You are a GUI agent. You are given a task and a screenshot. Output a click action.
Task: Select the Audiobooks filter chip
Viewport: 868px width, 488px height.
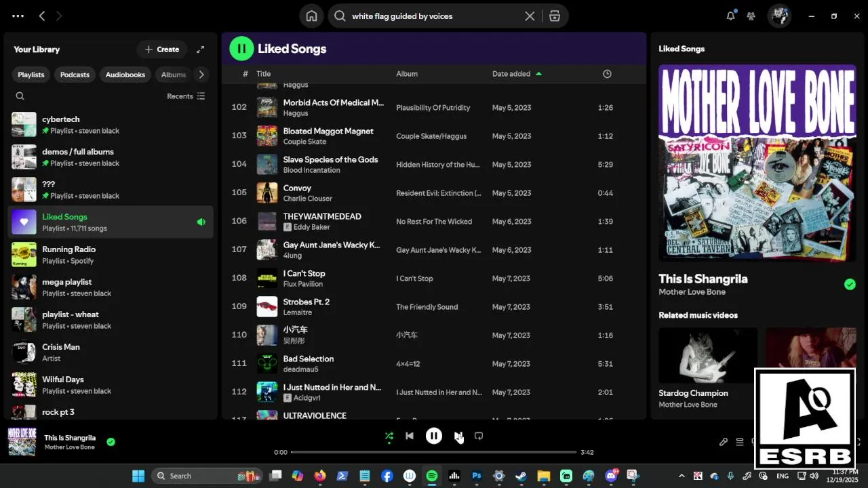125,75
